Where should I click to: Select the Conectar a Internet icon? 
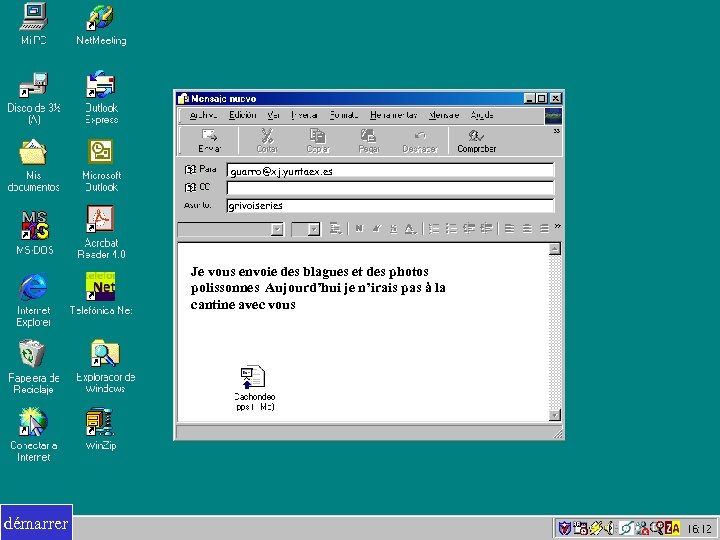33,435
